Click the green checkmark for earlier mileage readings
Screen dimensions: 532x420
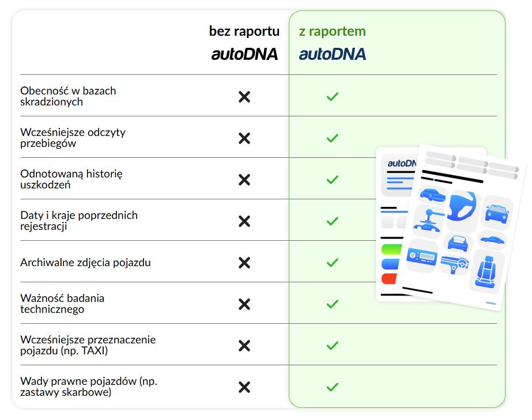click(x=332, y=138)
